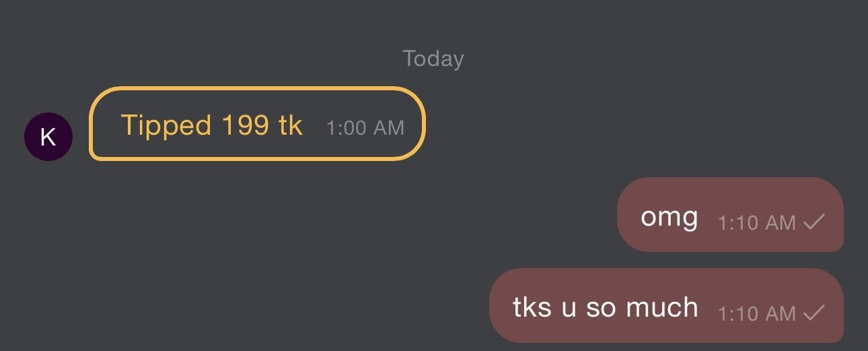Select the omg message bubble
This screenshot has height=351, width=868.
[x=730, y=214]
